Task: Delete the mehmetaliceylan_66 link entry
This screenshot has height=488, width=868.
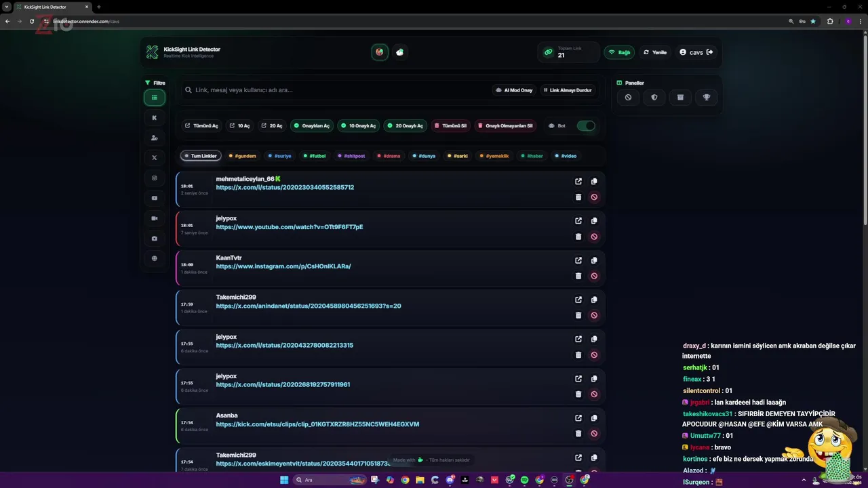Action: (578, 197)
